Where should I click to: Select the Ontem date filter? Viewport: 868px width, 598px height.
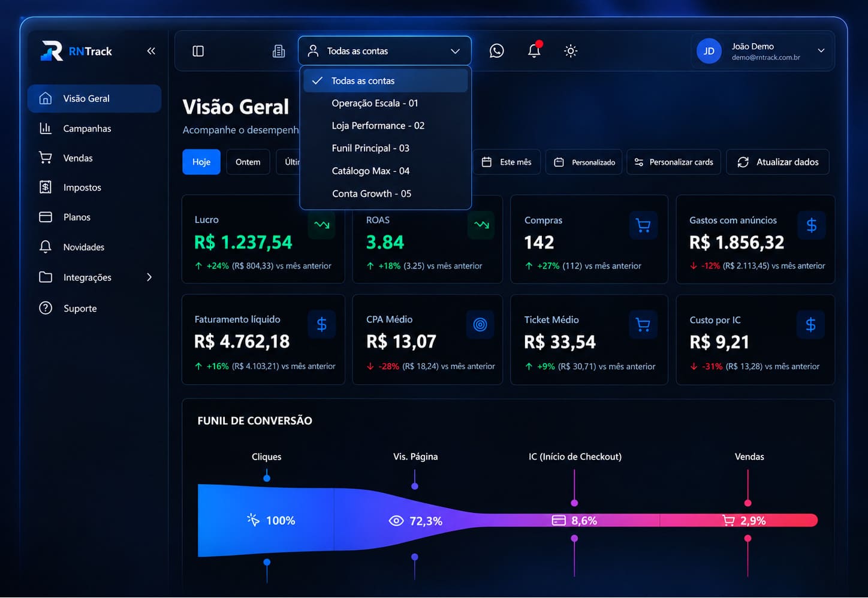(x=248, y=162)
